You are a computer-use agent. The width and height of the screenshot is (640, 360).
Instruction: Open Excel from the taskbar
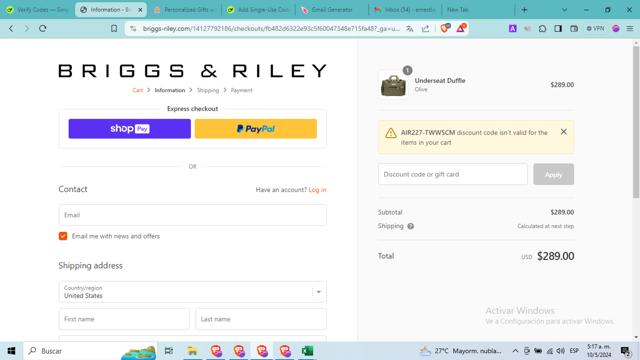pos(307,351)
